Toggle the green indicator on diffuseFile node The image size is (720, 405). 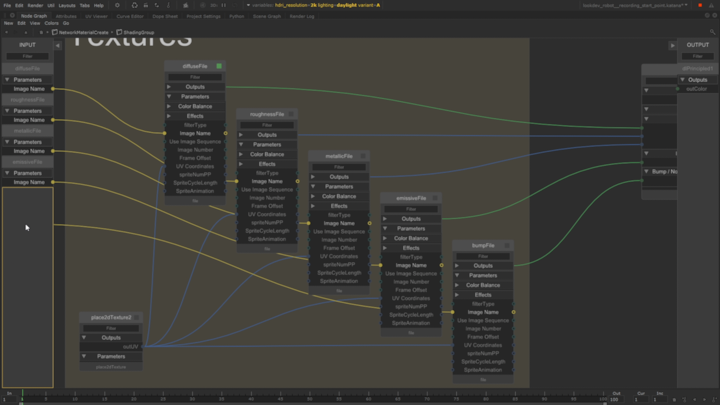click(x=219, y=66)
